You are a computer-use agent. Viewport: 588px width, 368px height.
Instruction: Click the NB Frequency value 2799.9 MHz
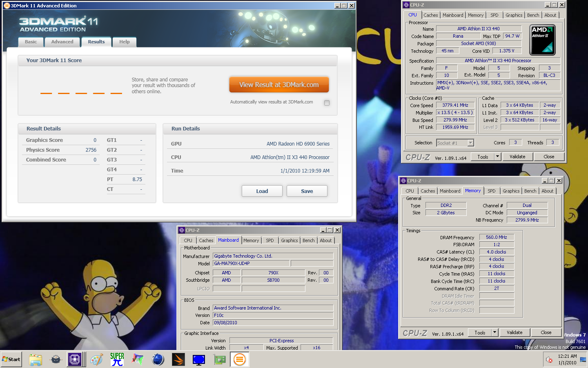click(x=527, y=220)
